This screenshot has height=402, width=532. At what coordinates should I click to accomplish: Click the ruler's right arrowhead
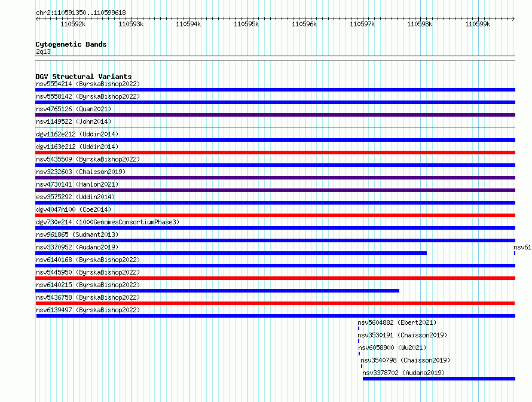tap(513, 19)
